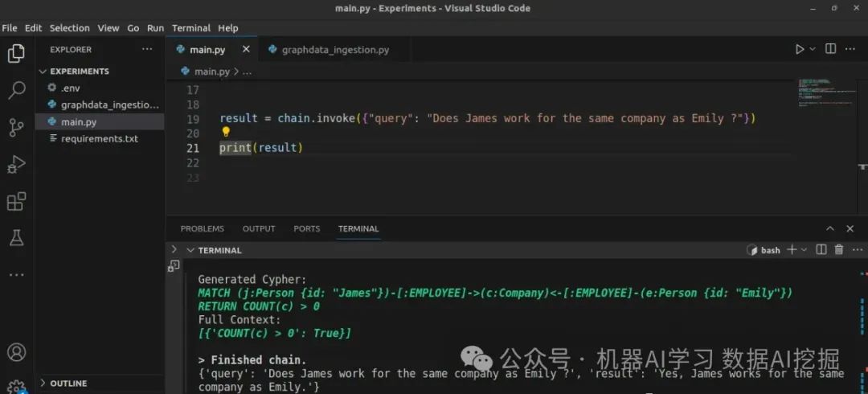The width and height of the screenshot is (868, 394).
Task: Show additional views ellipsis in activity bar
Action: click(16, 274)
